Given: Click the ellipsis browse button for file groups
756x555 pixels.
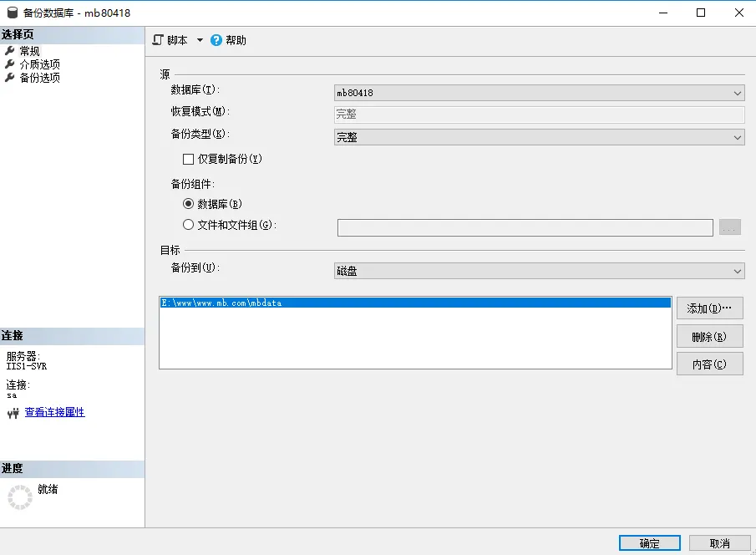Looking at the screenshot, I should [x=729, y=227].
